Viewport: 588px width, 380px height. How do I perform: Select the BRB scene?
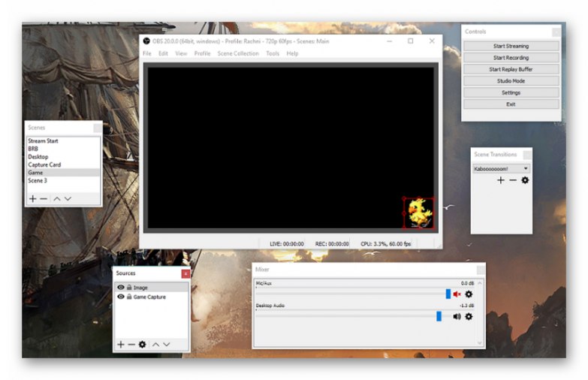point(63,149)
